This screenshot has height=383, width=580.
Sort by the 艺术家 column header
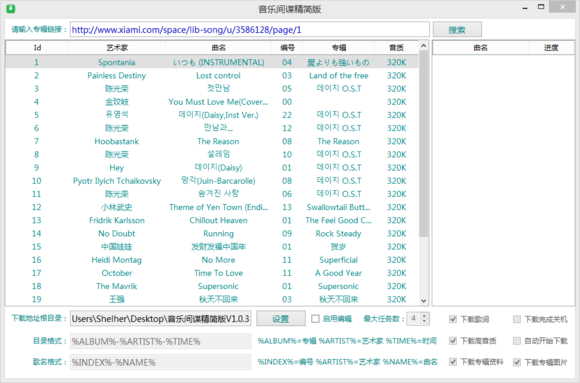click(117, 48)
